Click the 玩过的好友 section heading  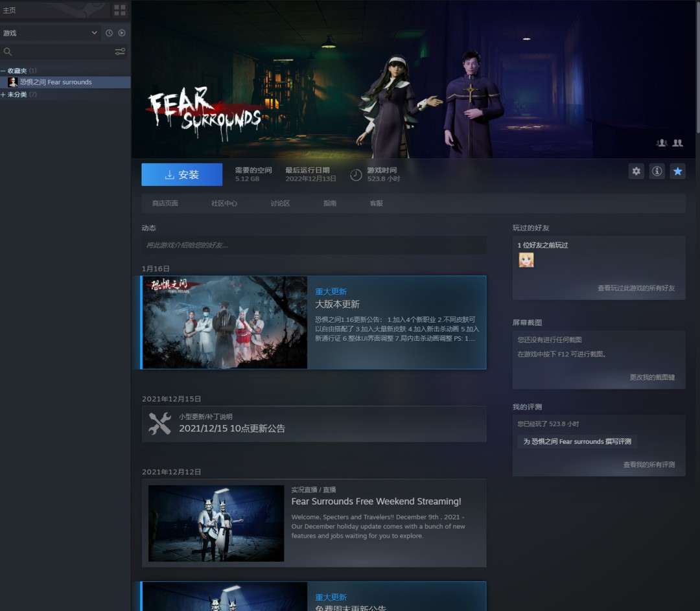point(531,227)
